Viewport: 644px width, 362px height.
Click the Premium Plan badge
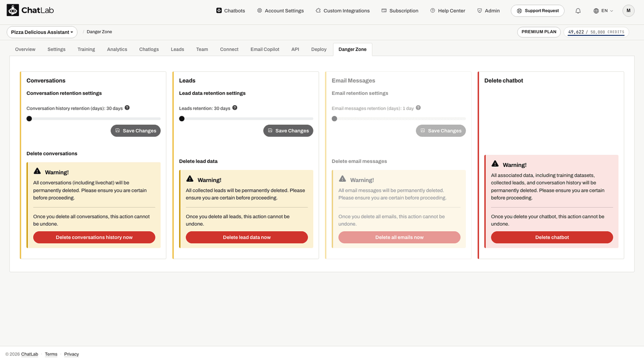tap(539, 32)
